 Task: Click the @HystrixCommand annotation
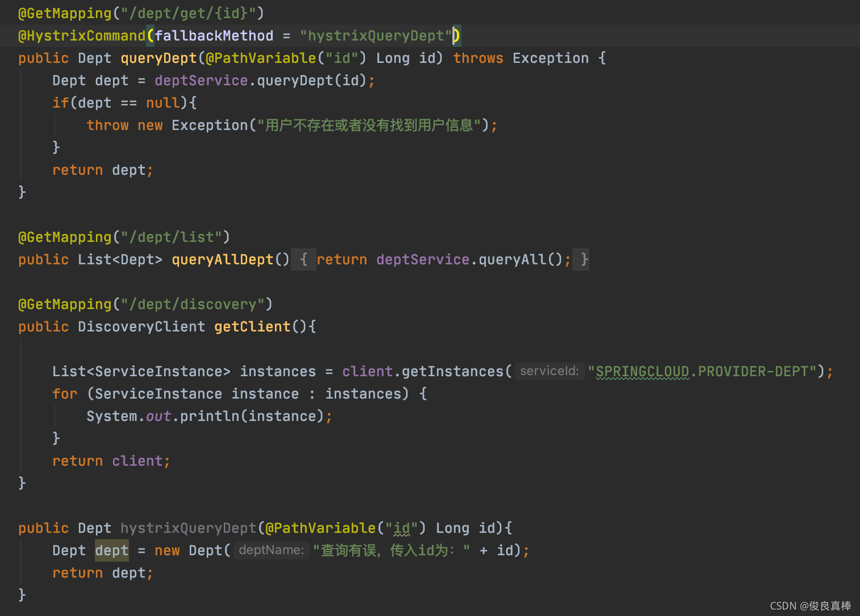(82, 36)
